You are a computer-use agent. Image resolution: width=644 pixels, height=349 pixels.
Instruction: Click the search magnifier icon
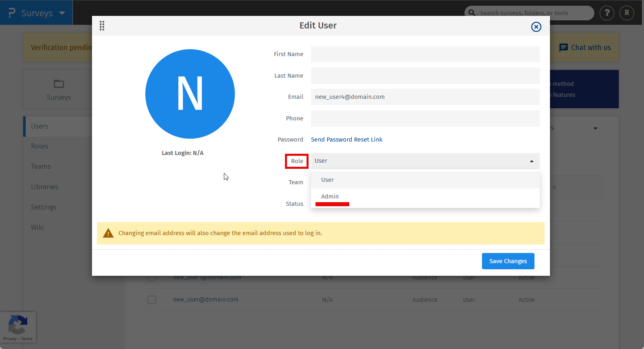(472, 13)
